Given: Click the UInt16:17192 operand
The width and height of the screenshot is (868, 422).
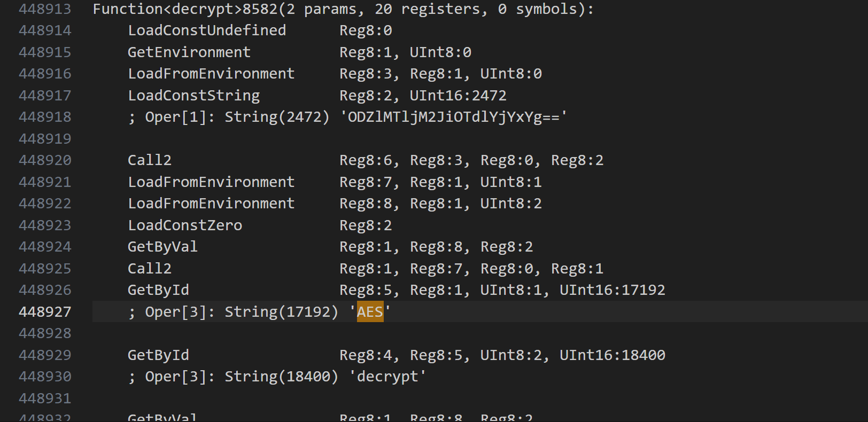Looking at the screenshot, I should (613, 290).
